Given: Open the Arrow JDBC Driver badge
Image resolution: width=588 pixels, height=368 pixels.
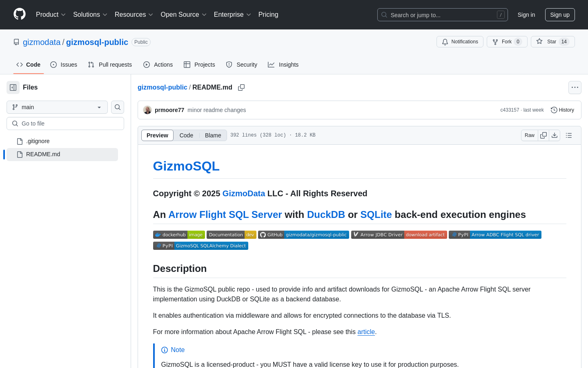Looking at the screenshot, I should click(x=399, y=235).
